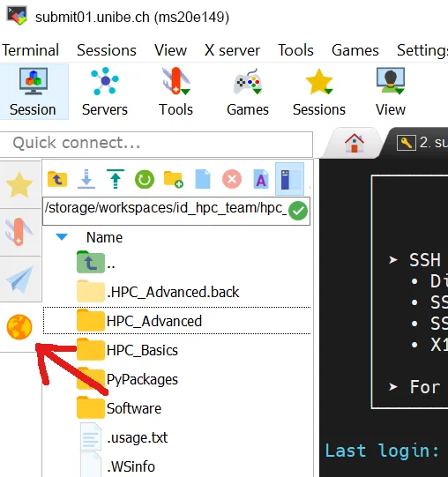
Task: Create a new folder in SFTP browser
Action: point(174,179)
